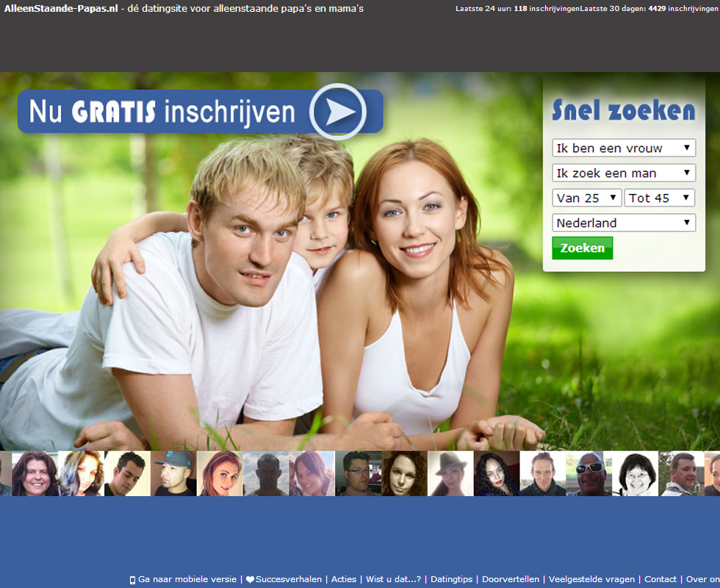Open the 'Veelgestelde vragen' link
Viewport: 720px width, 588px height.
pos(591,579)
